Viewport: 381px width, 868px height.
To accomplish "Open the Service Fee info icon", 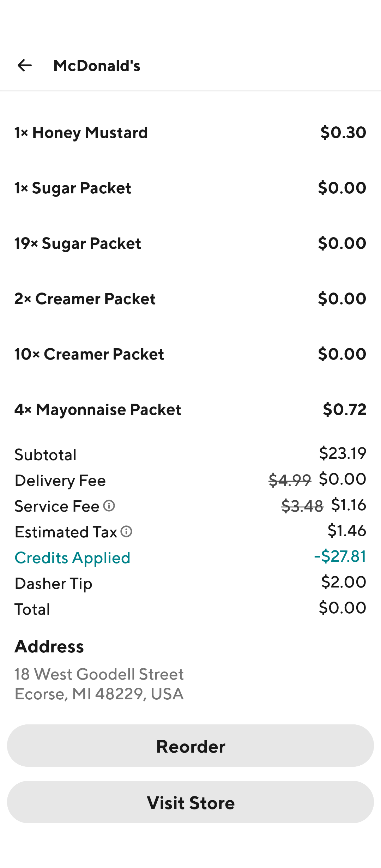I will (109, 506).
